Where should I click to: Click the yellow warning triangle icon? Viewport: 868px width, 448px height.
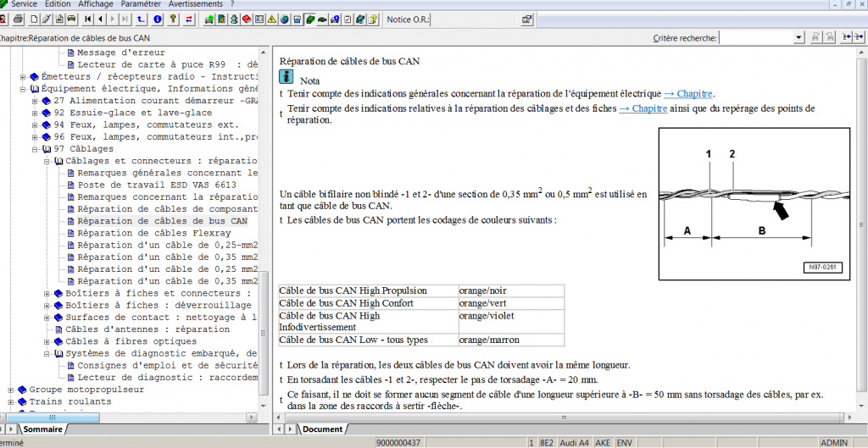[x=271, y=19]
